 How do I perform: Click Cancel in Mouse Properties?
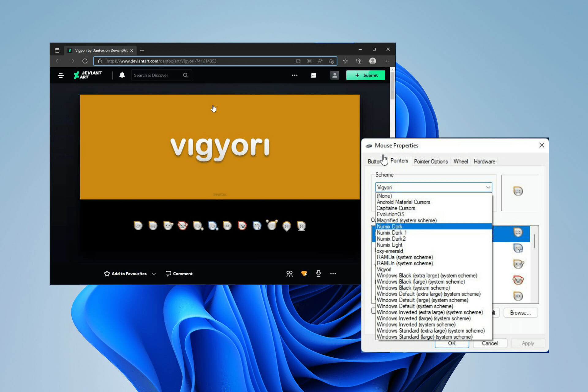[x=490, y=343]
